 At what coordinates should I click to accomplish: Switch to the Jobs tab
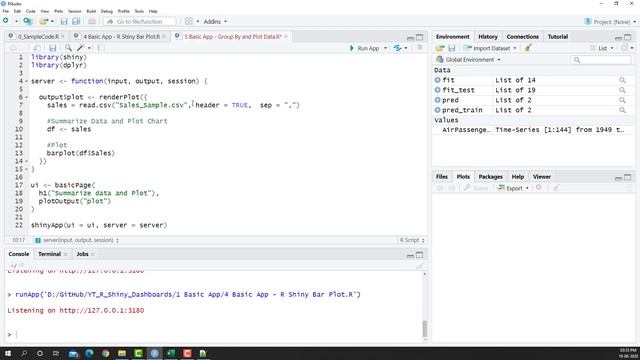[x=82, y=254]
